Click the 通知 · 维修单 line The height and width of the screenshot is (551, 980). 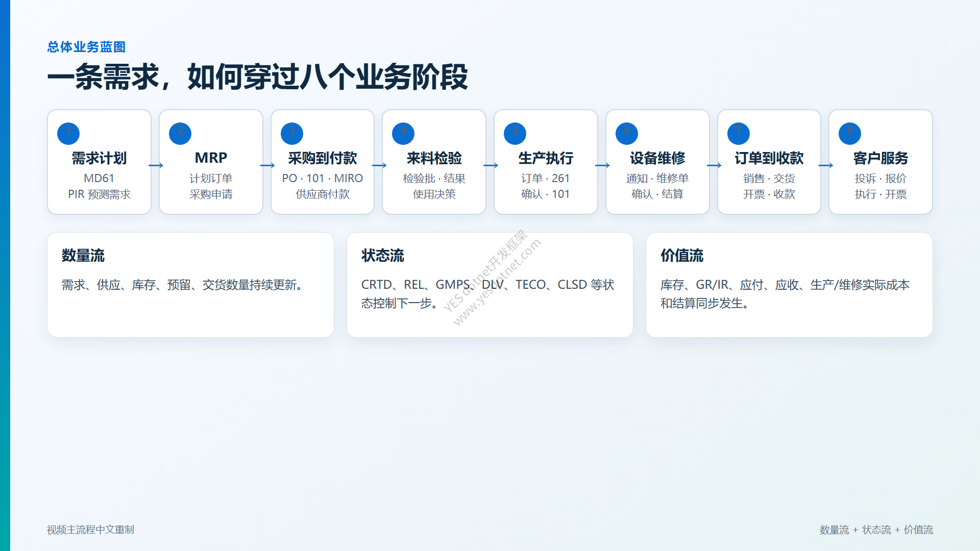tap(657, 178)
